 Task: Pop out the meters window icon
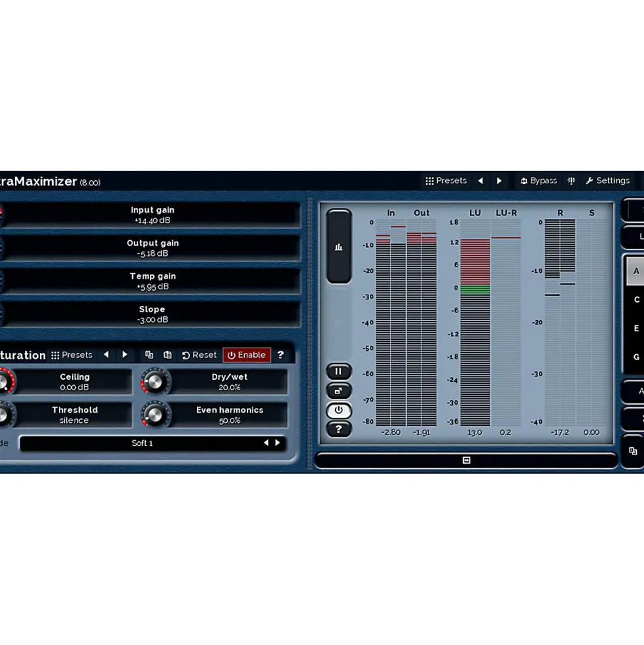(x=338, y=391)
